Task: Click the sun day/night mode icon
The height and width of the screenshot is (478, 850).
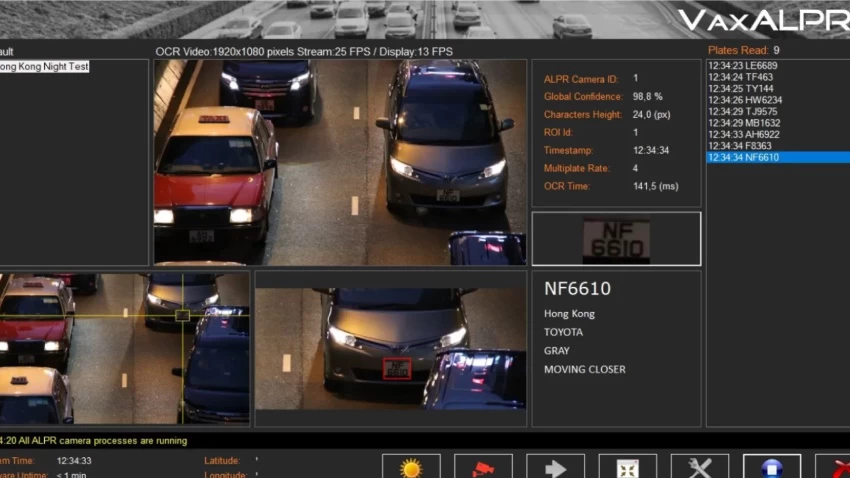Action: (411, 467)
